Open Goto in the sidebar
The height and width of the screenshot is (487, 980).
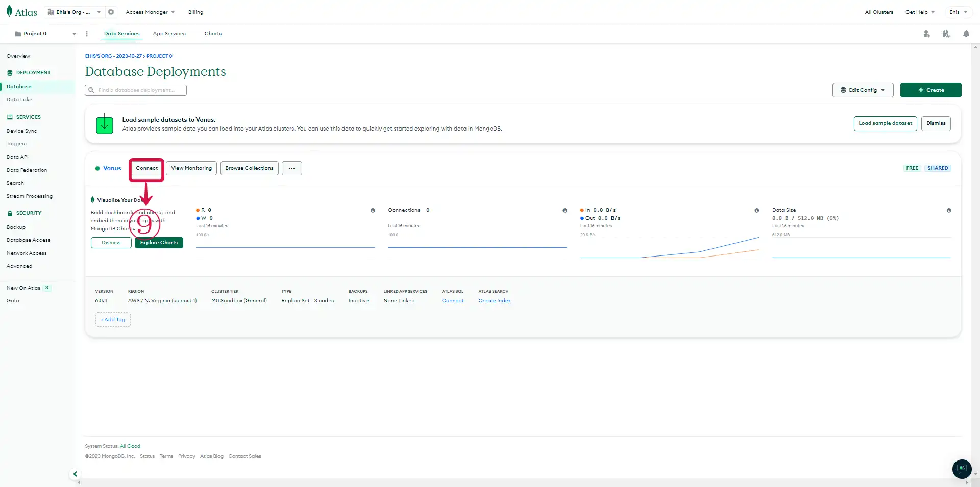[x=13, y=301]
